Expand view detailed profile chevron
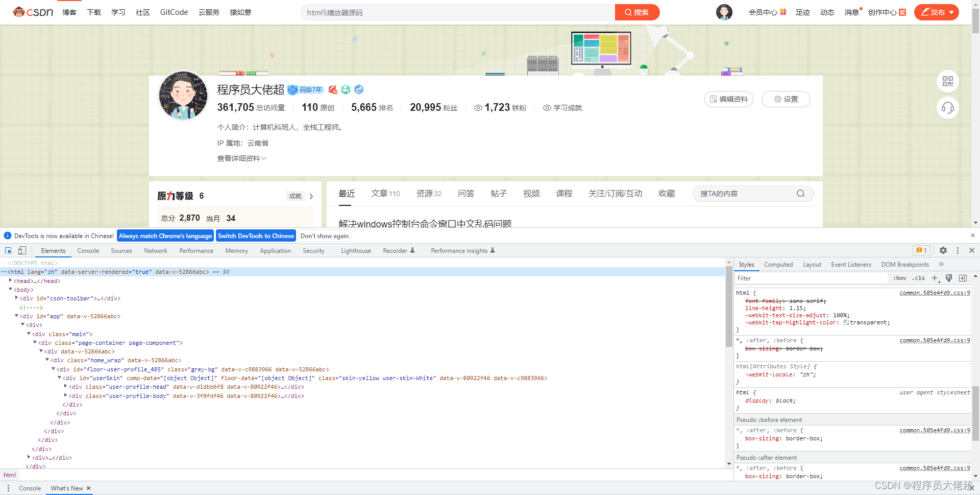Screen dimensions: 980x495 264,158
